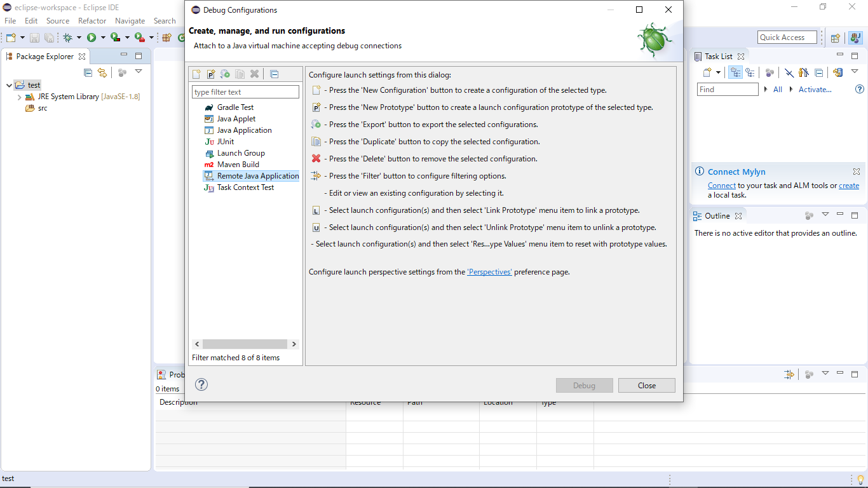
Task: Open the Edit menu
Action: (31, 21)
